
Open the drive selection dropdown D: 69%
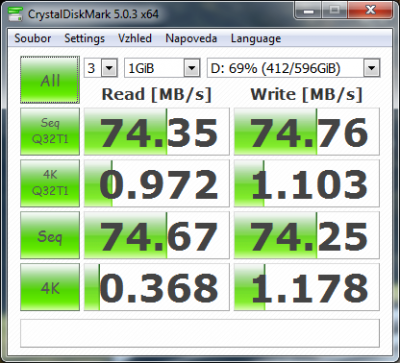click(x=293, y=68)
